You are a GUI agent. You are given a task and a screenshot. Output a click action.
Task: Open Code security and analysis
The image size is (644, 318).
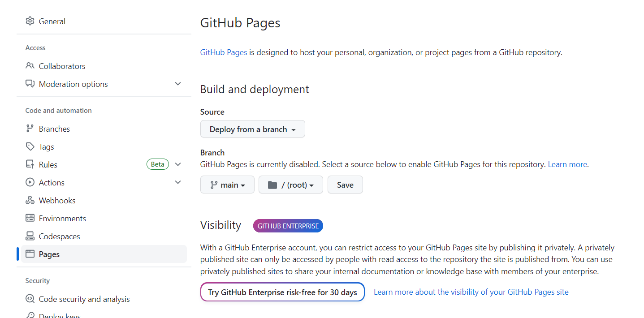click(x=84, y=299)
